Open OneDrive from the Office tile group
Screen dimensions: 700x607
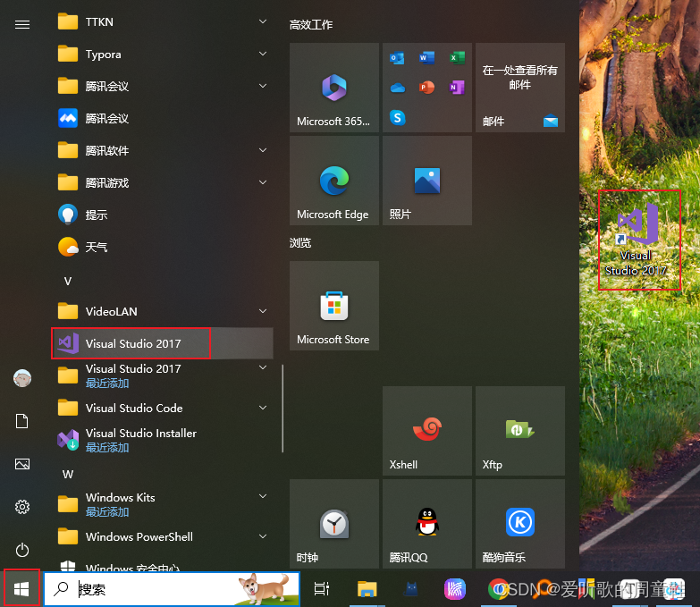pyautogui.click(x=397, y=88)
